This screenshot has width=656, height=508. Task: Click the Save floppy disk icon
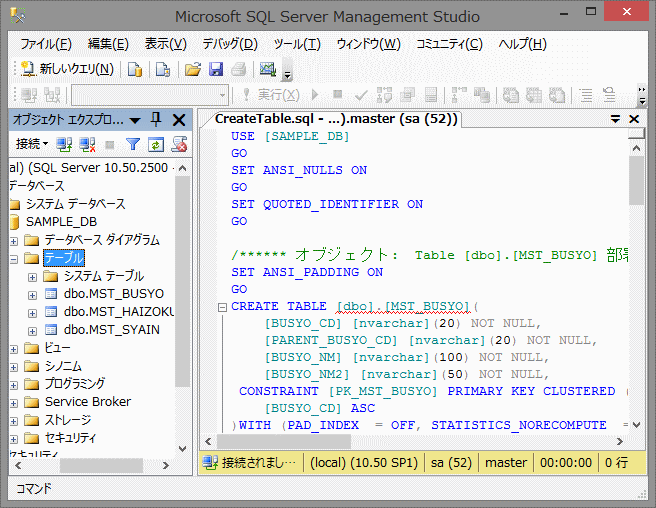[215, 69]
